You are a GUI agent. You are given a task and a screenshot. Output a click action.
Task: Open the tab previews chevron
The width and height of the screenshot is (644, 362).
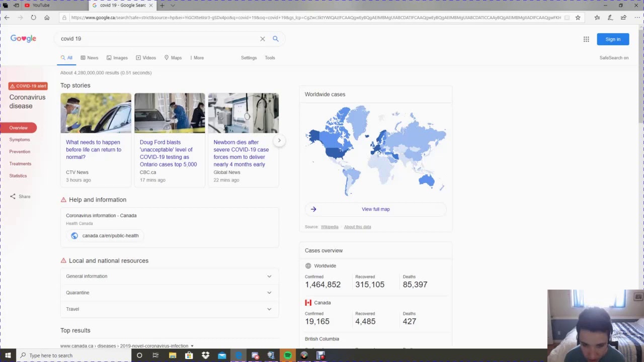click(173, 6)
